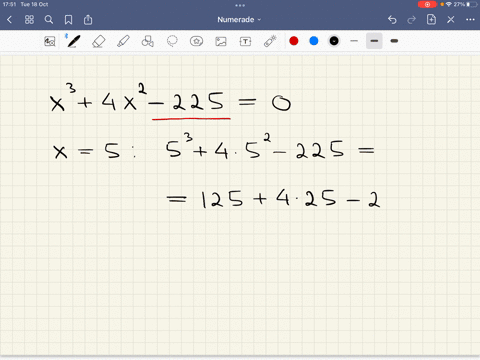The image size is (480, 360).
Task: Bookmark this page
Action: 68,20
